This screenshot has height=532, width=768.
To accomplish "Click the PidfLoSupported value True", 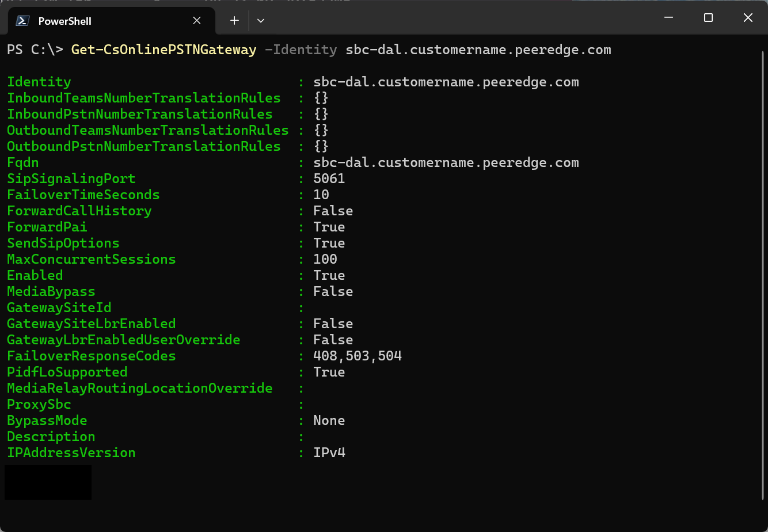I will 329,372.
